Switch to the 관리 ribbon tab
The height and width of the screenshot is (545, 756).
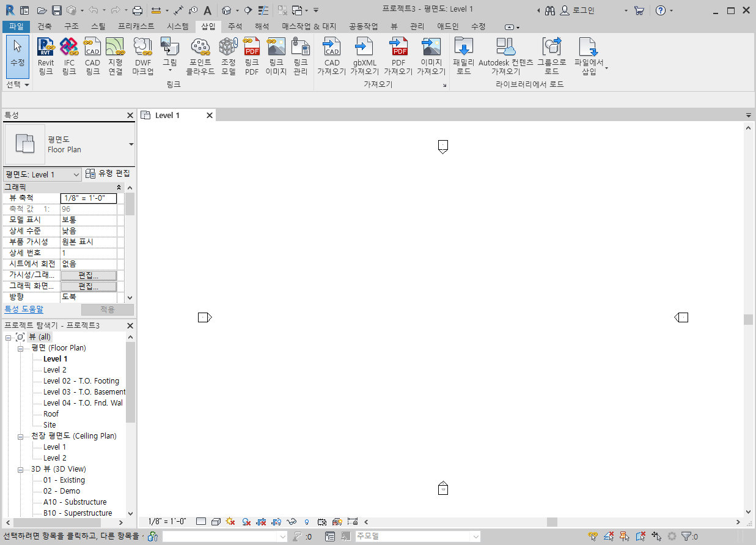[417, 26]
